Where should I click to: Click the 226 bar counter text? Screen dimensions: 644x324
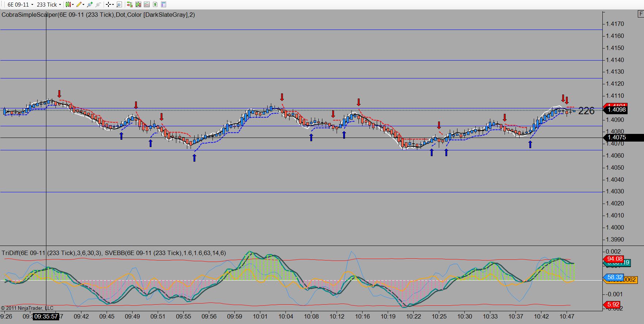[586, 111]
